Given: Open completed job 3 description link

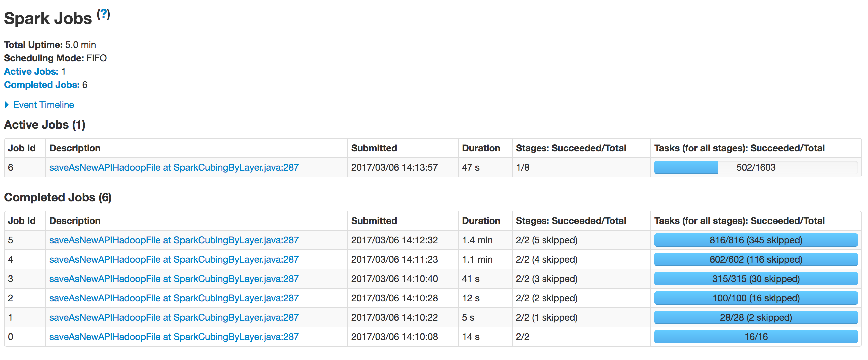Looking at the screenshot, I should (173, 279).
